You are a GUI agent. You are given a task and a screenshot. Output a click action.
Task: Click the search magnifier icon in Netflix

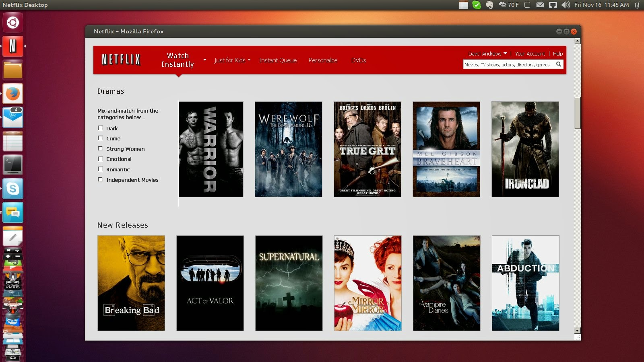pos(558,64)
